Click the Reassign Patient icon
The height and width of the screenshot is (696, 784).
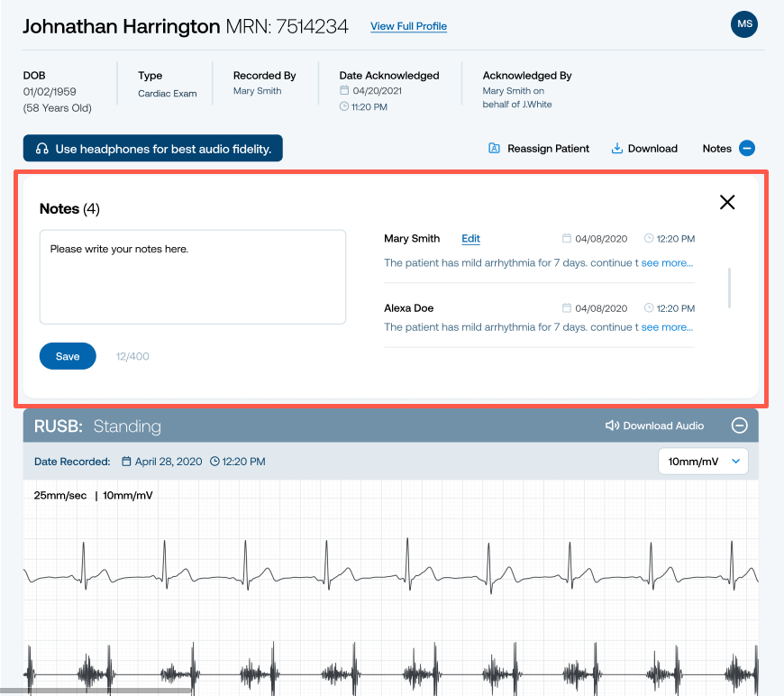point(494,149)
